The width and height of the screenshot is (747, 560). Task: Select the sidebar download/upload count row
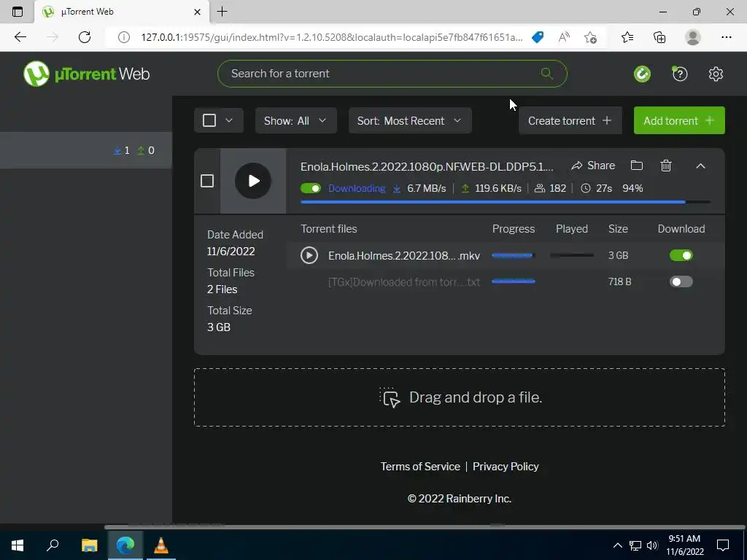[x=86, y=150]
